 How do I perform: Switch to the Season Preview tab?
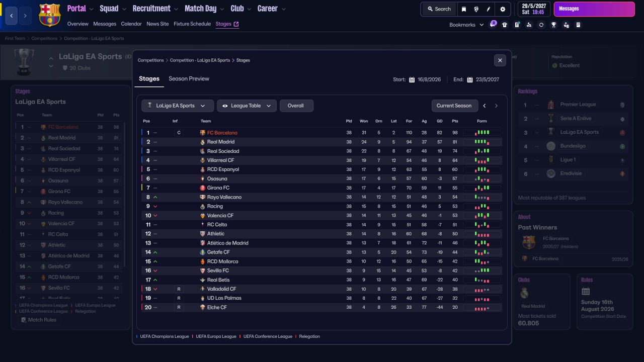(x=189, y=79)
